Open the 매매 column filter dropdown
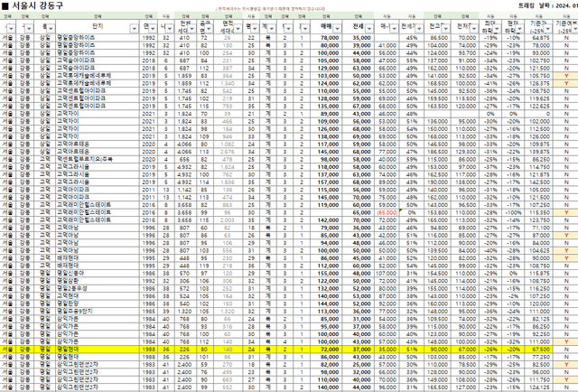 coord(337,29)
